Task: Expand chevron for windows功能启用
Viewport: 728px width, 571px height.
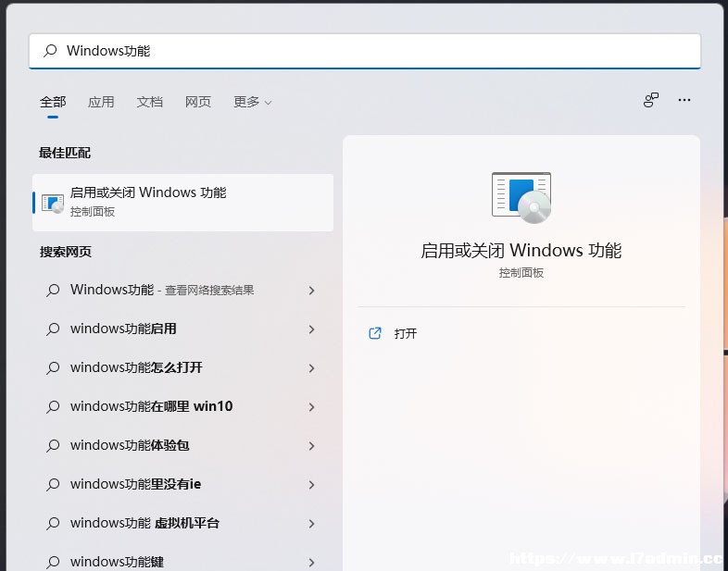Action: pos(311,329)
